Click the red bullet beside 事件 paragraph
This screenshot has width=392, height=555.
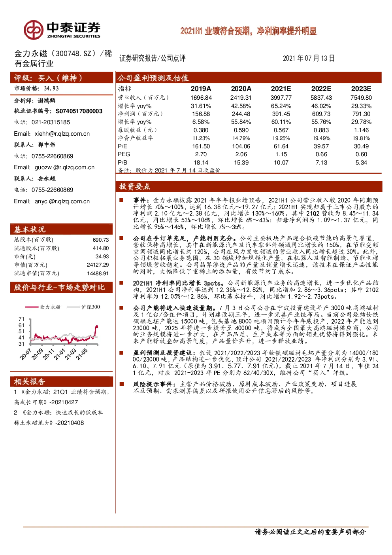[x=122, y=200]
